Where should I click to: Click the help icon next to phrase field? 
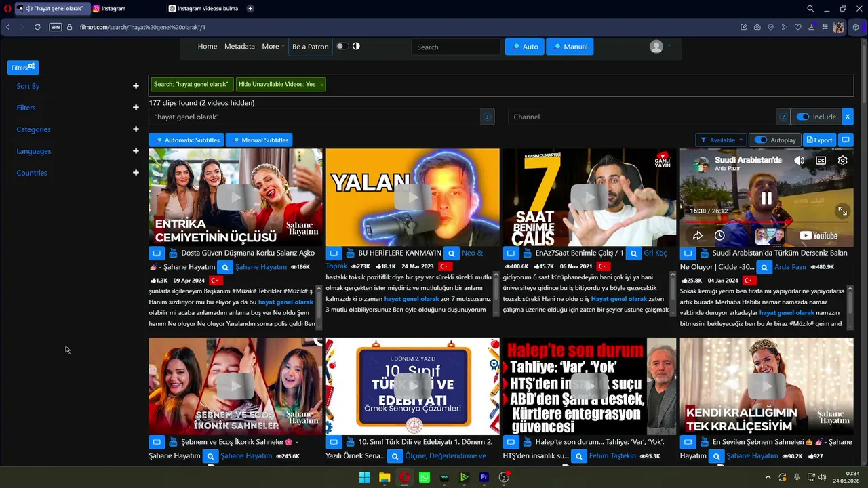[487, 117]
